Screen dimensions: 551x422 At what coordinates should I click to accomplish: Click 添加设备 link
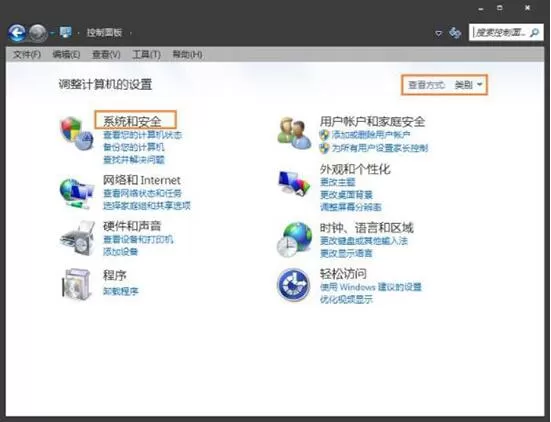click(121, 252)
